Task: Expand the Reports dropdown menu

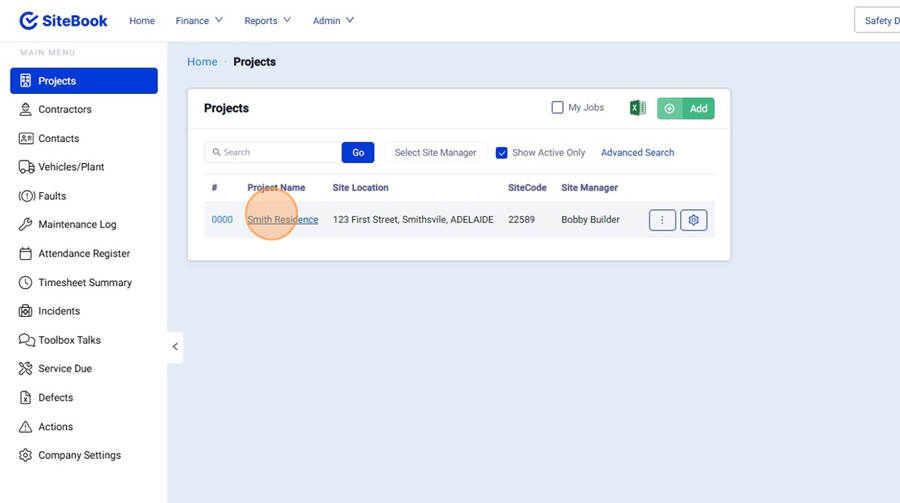Action: 267,21
